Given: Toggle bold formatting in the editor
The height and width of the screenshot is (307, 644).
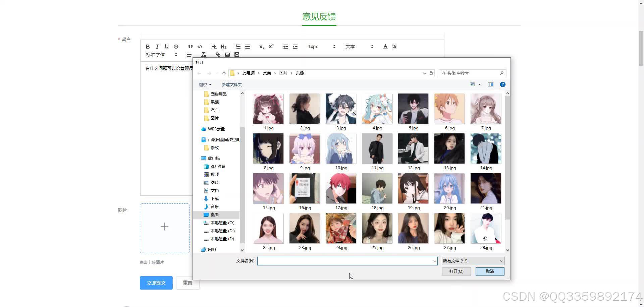Looking at the screenshot, I should click(148, 47).
